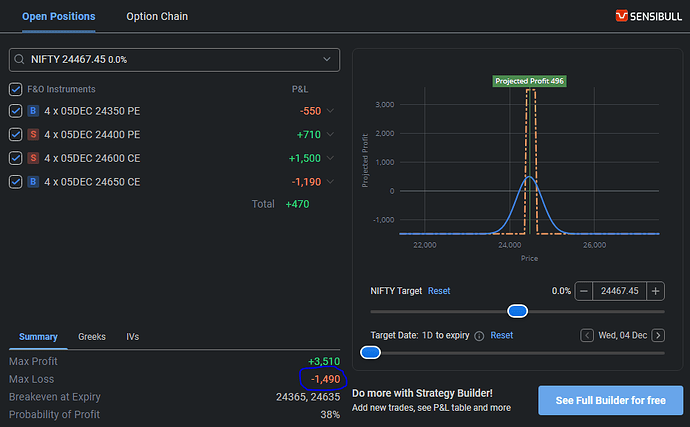This screenshot has width=690, height=427.
Task: Click the Projected Profit 496 chart label
Action: coord(529,81)
